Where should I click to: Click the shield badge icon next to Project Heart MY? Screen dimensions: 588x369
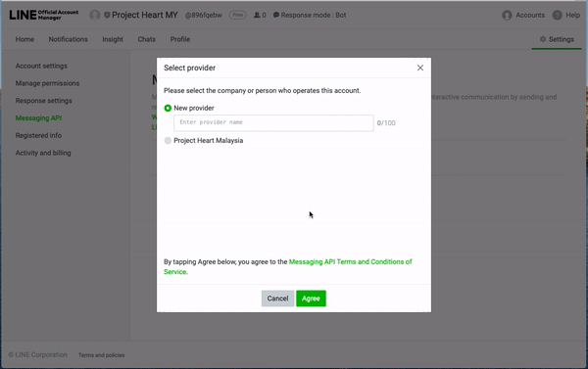point(107,15)
